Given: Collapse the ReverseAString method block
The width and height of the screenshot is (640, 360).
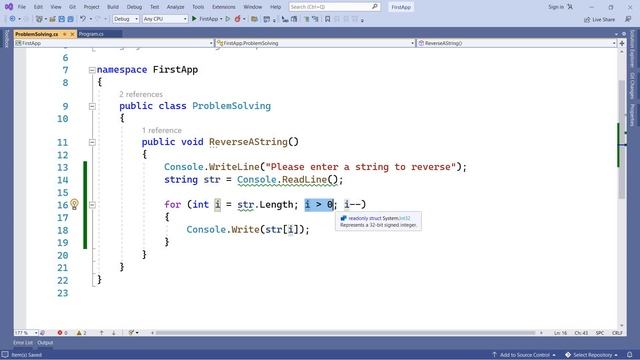Looking at the screenshot, I should click(x=92, y=142).
